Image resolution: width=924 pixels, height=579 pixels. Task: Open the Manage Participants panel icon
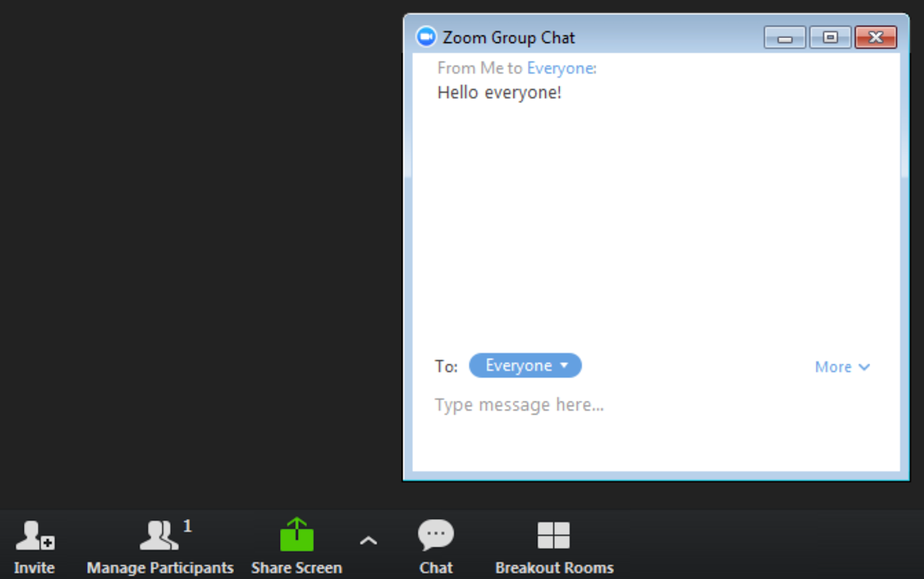(158, 535)
